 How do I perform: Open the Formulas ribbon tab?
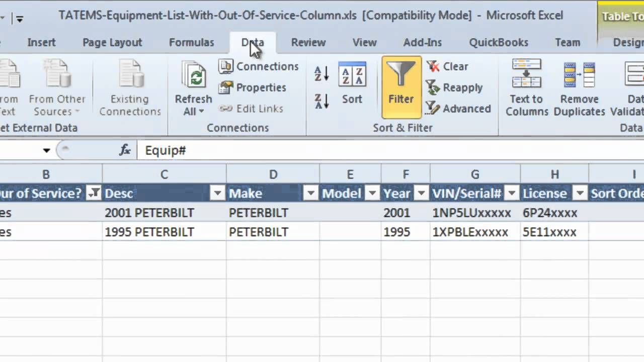(191, 43)
